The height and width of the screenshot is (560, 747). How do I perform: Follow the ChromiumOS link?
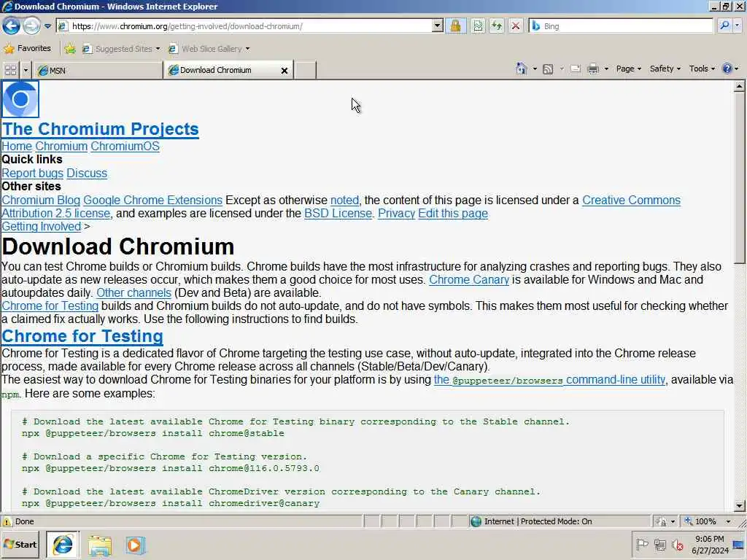[x=125, y=146]
